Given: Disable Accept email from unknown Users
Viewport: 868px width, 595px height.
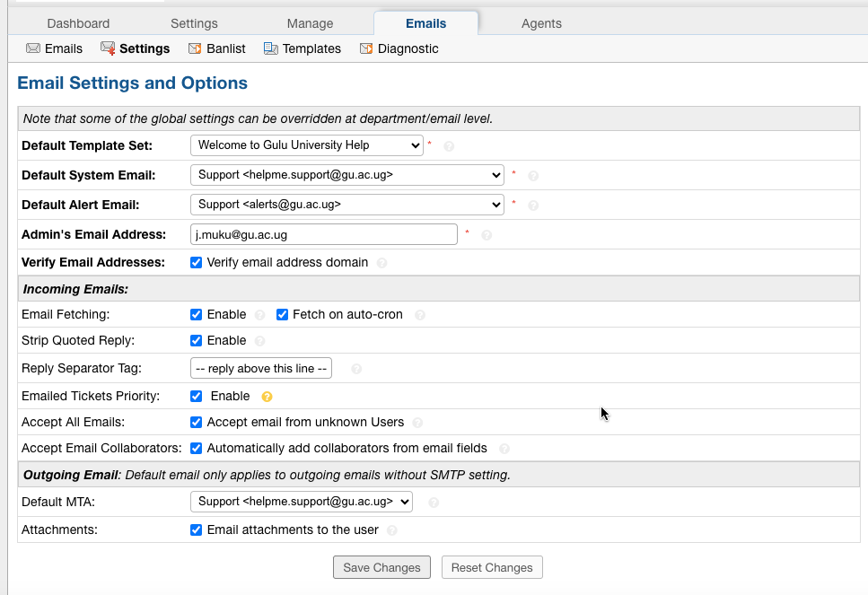Looking at the screenshot, I should 196,423.
